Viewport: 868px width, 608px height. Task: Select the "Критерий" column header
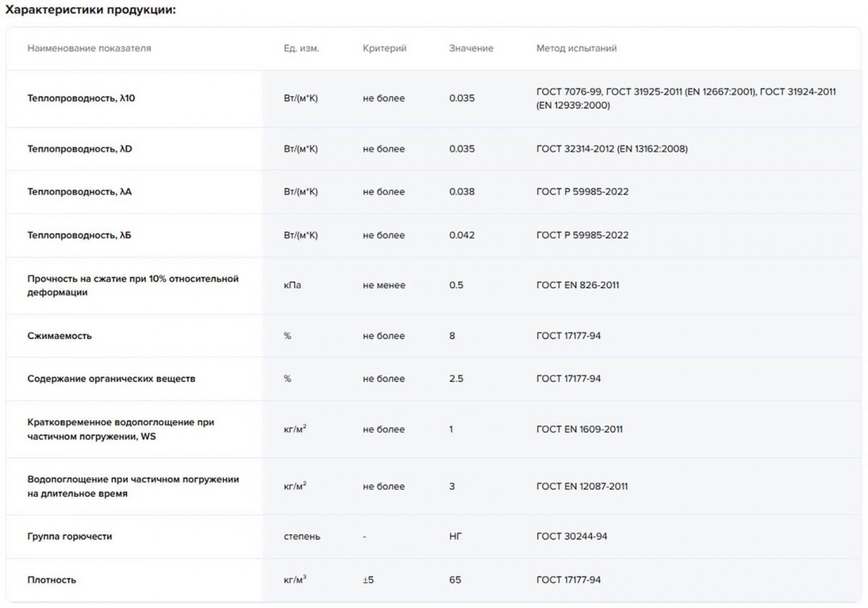384,48
